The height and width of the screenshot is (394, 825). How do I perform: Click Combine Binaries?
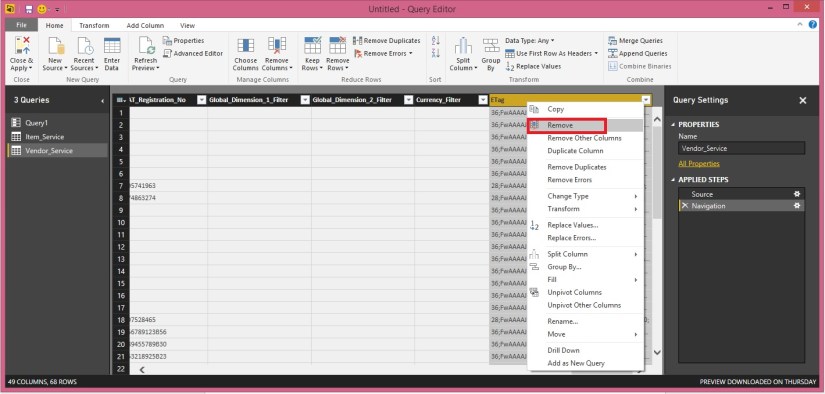[x=639, y=66]
